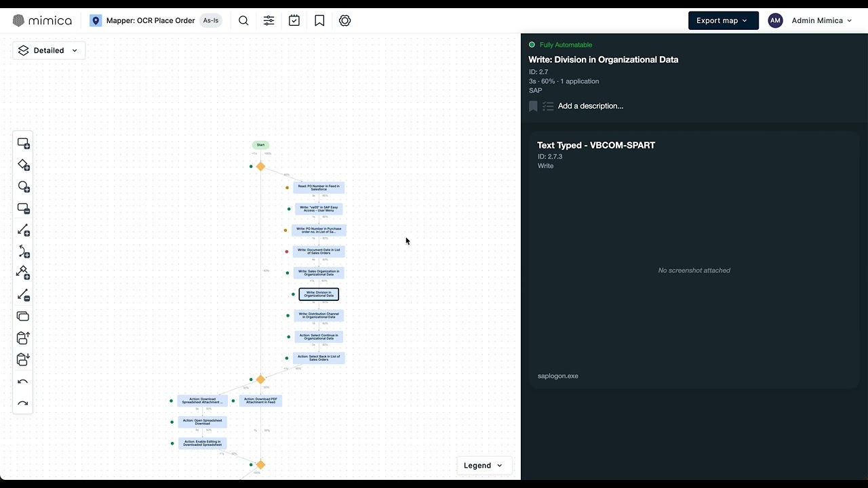The image size is (868, 488).
Task: Click the bookmark icon in top bar
Action: point(319,20)
